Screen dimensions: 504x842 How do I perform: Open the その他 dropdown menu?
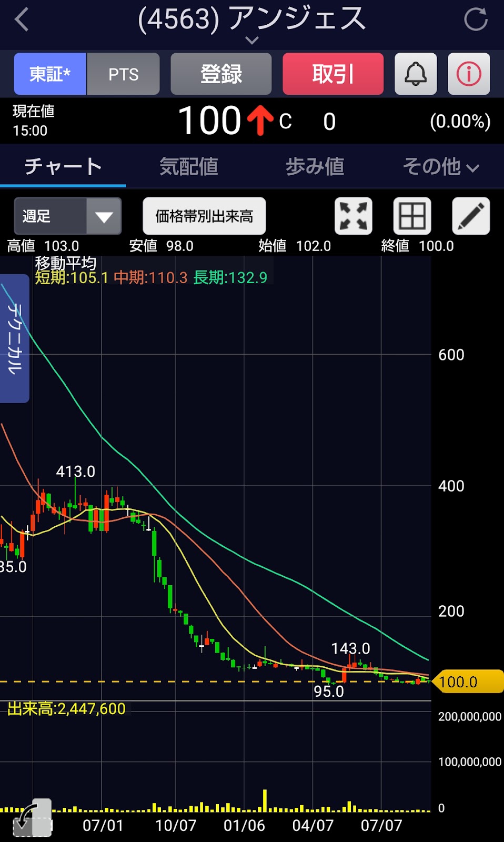[x=441, y=167]
